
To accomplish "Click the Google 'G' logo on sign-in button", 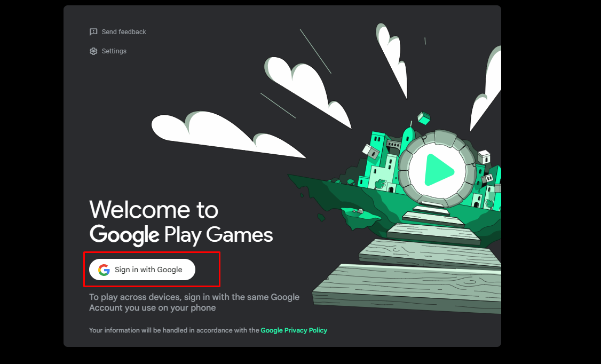I will click(x=104, y=270).
